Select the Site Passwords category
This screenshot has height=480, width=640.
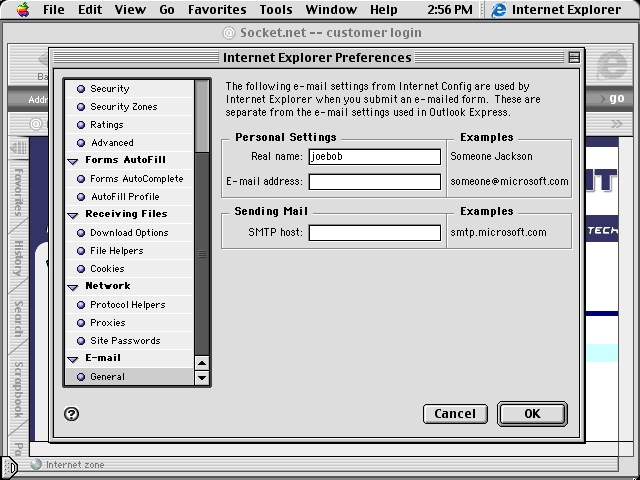tap(129, 340)
